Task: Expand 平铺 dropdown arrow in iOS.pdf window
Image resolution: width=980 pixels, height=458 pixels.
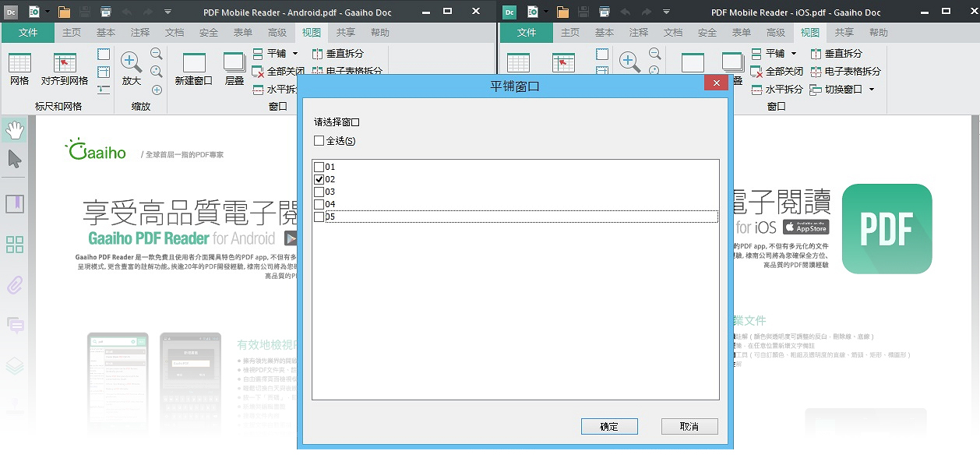Action: [794, 54]
